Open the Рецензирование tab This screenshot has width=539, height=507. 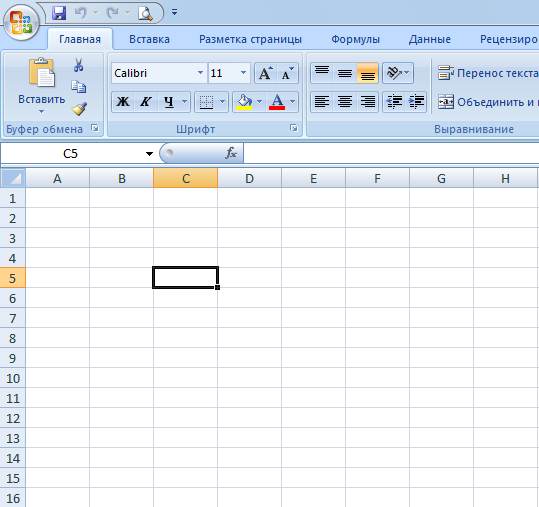pyautogui.click(x=509, y=39)
